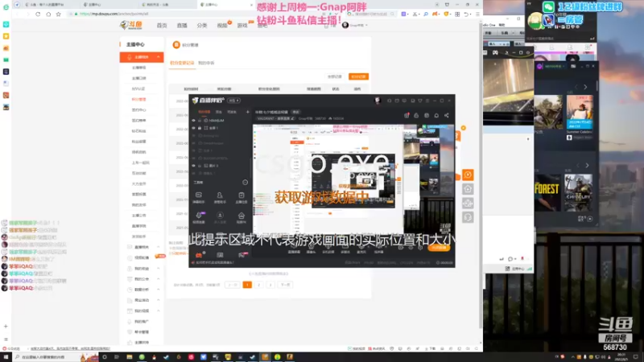
Task: Click next arrow in upper game carousel
Action: [x=585, y=87]
